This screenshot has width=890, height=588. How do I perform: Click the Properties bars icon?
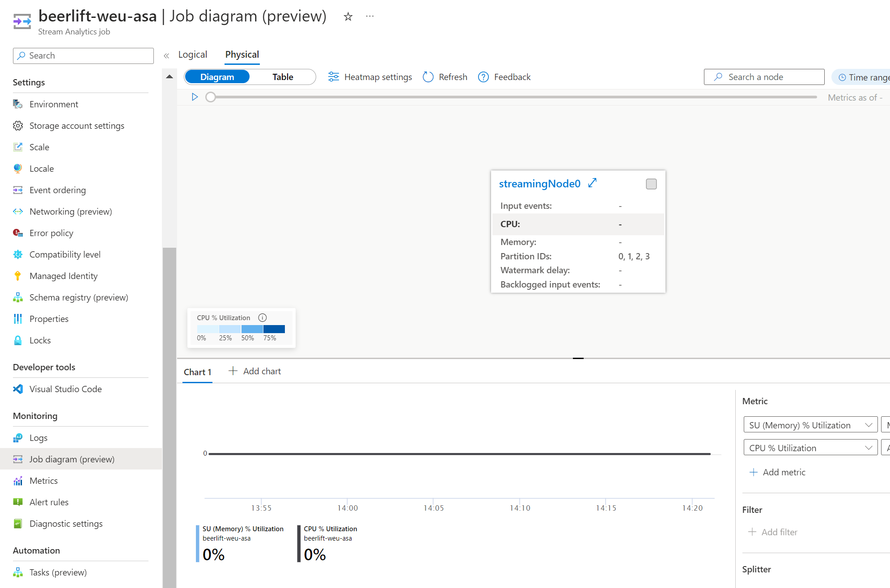pyautogui.click(x=18, y=319)
